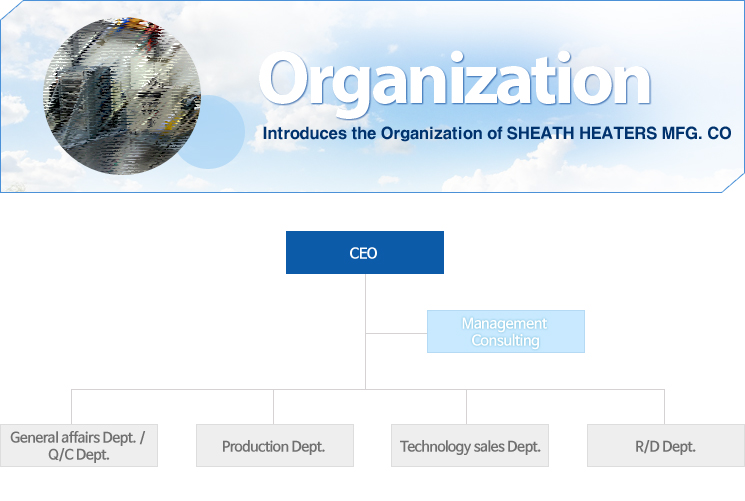Click the Production Dept. box
This screenshot has width=745, height=501.
[x=275, y=445]
